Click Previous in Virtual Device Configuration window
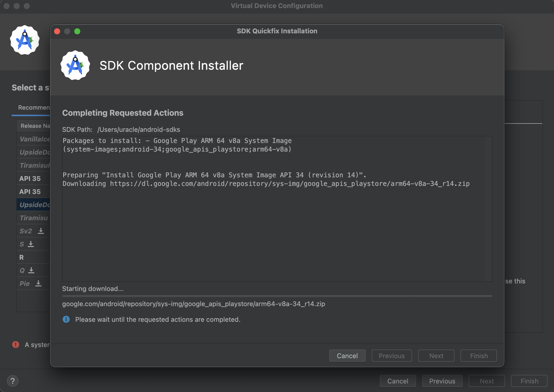554x392 pixels. (x=442, y=381)
